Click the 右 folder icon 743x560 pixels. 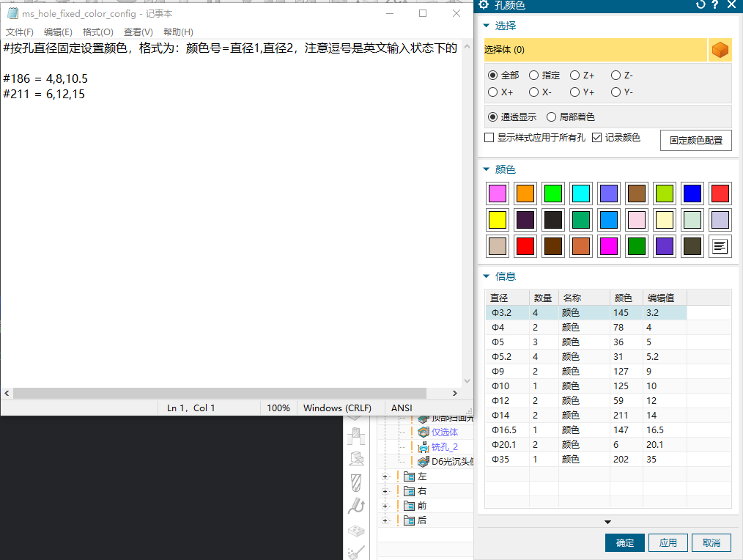pyautogui.click(x=409, y=491)
